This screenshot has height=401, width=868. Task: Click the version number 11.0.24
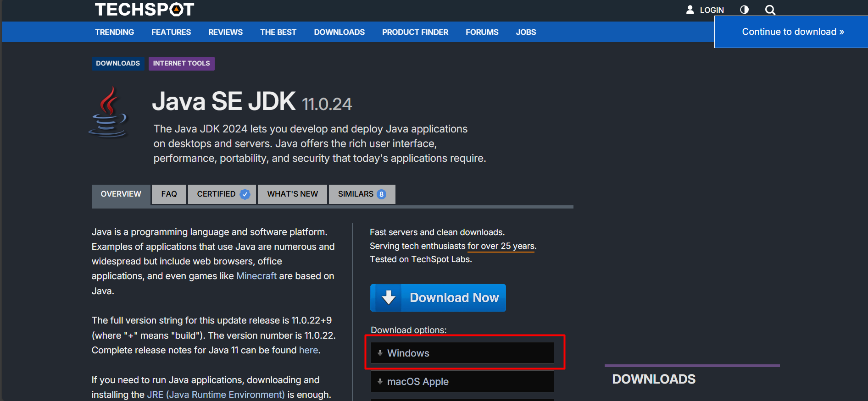pos(327,104)
